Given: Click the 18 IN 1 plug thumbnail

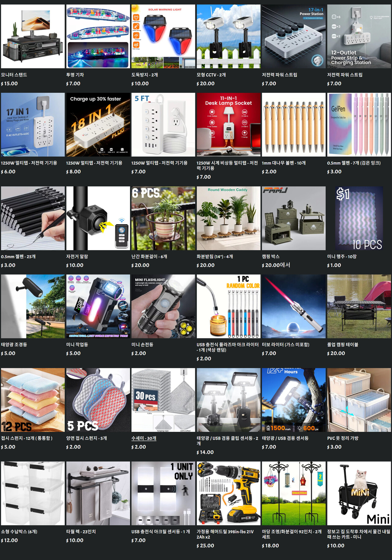Looking at the screenshot, I should pos(98,125).
